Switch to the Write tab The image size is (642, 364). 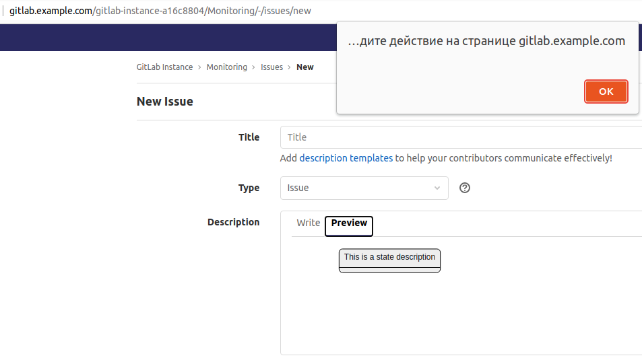tap(308, 223)
